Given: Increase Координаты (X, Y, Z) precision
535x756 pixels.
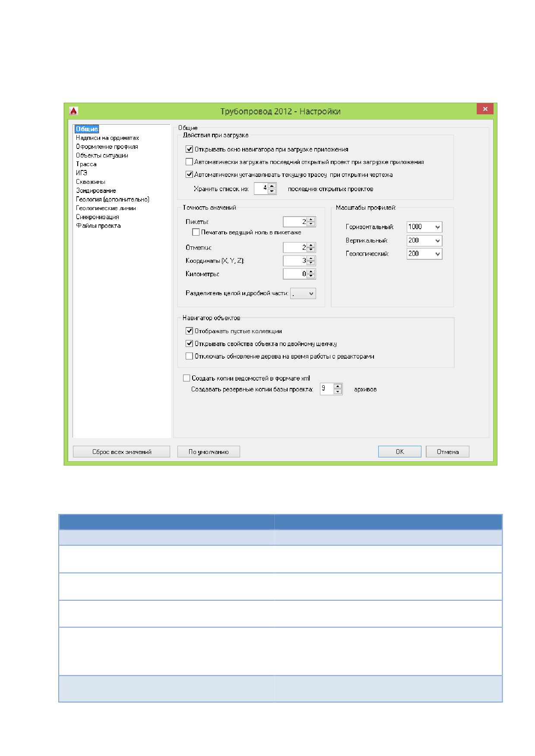Looking at the screenshot, I should 311,258.
